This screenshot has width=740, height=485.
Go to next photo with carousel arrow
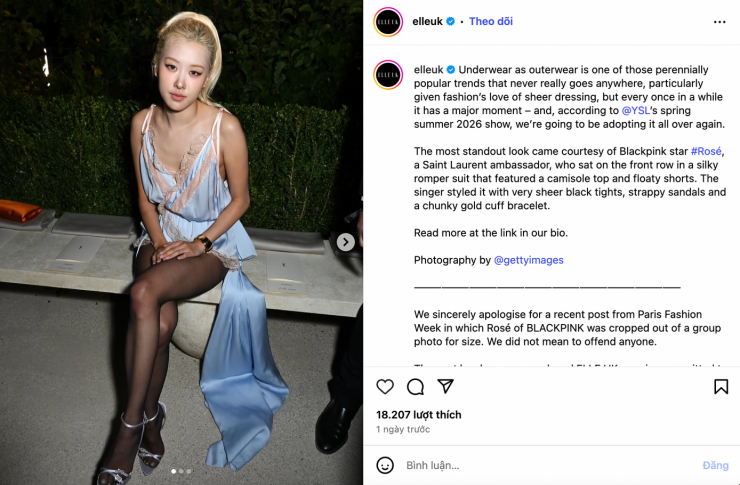345,242
